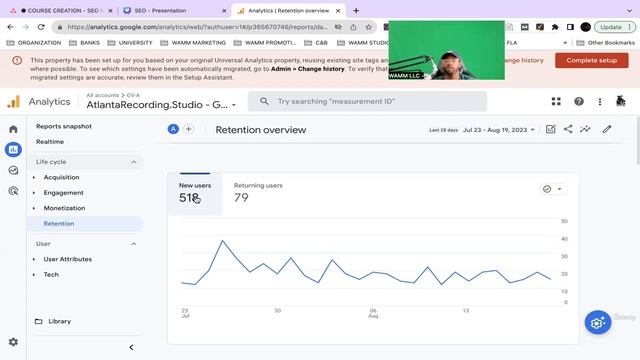Open Other Bookmarks folder

(x=606, y=42)
